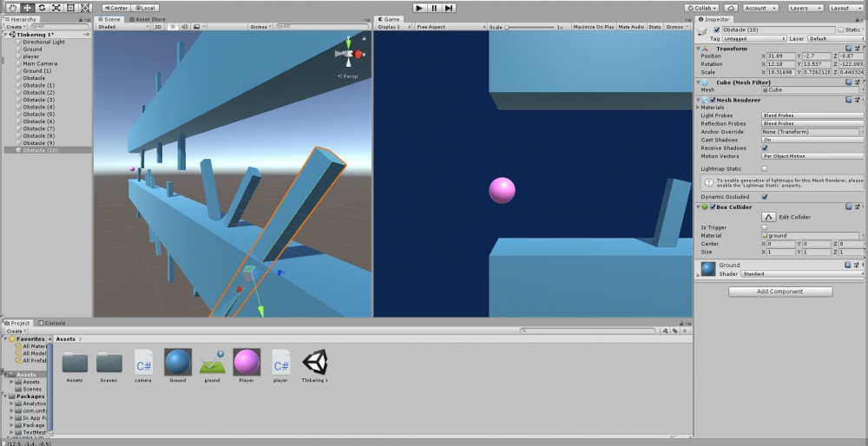The image size is (868, 446).
Task: Select the Rotate tool in toolbar
Action: coord(42,8)
